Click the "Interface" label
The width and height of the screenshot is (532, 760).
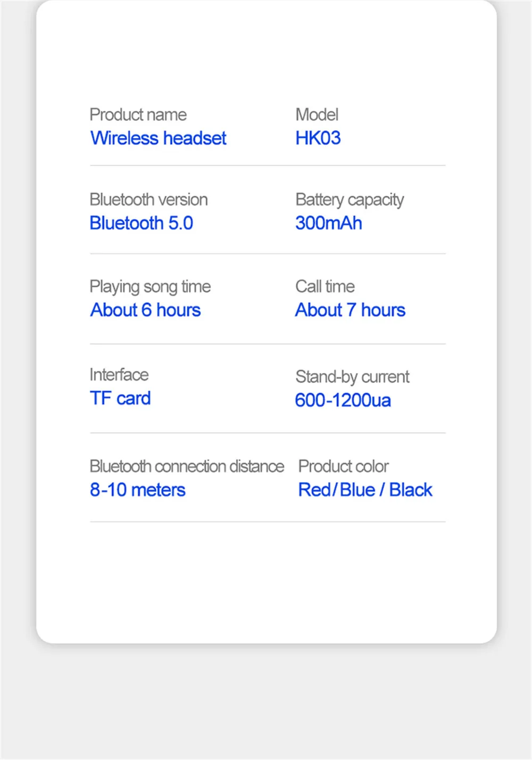[119, 375]
